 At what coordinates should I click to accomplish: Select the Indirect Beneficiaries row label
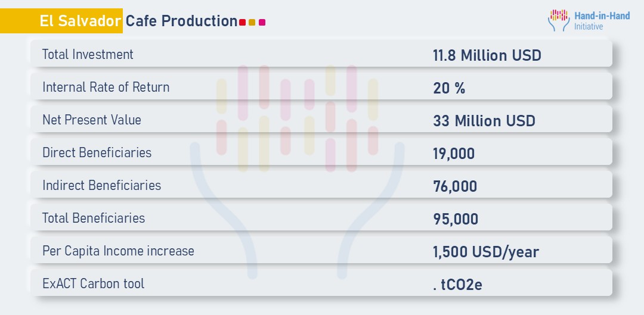pos(101,185)
